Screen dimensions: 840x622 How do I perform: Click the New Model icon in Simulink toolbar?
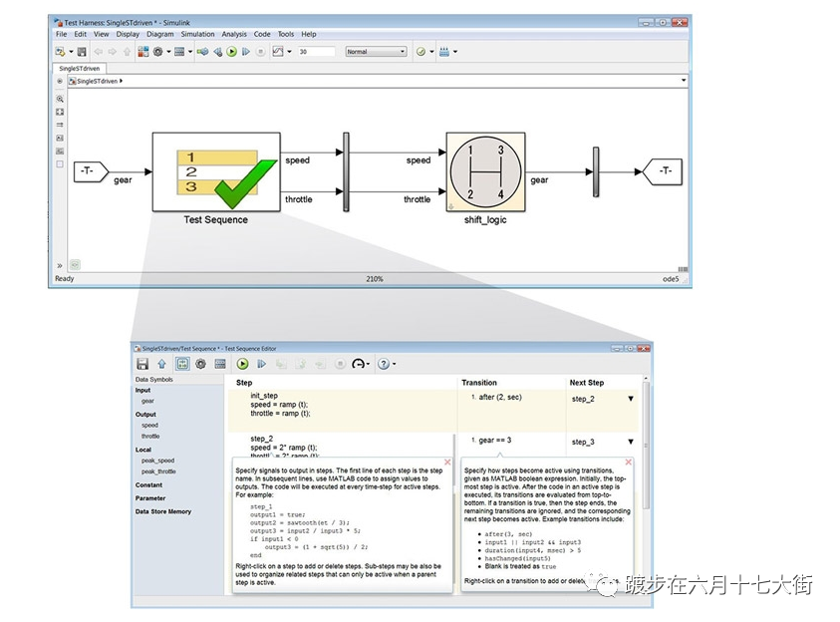point(60,52)
